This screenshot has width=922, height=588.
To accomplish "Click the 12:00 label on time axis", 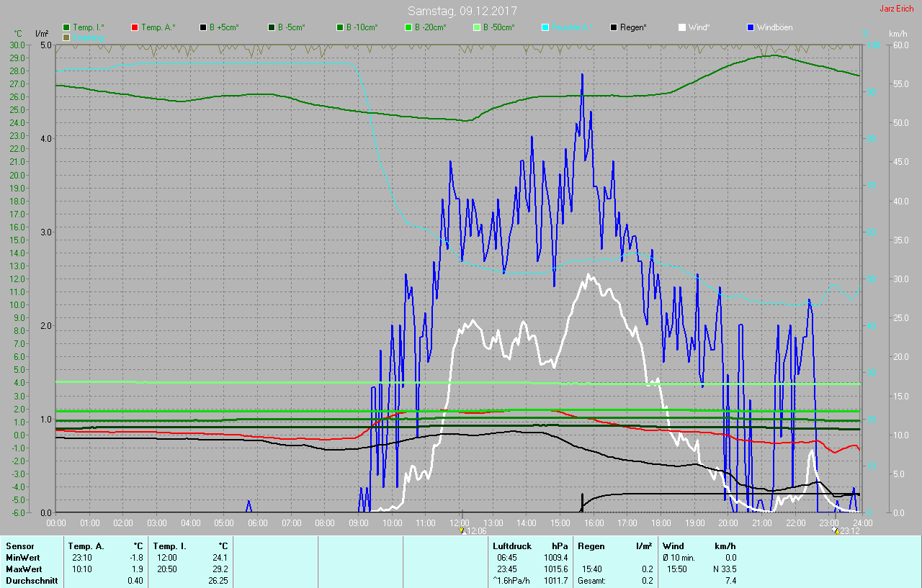I will click(459, 523).
